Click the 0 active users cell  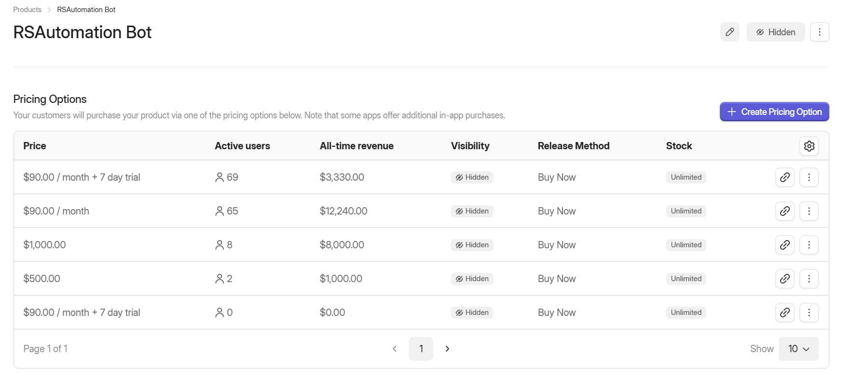[x=224, y=313]
